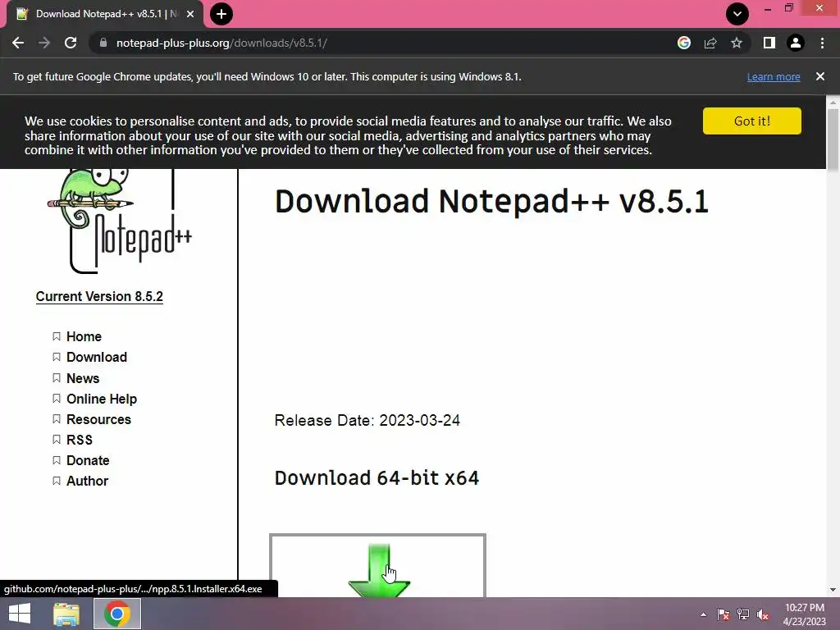The image size is (840, 630).
Task: Open Author in sidebar menu
Action: point(87,481)
